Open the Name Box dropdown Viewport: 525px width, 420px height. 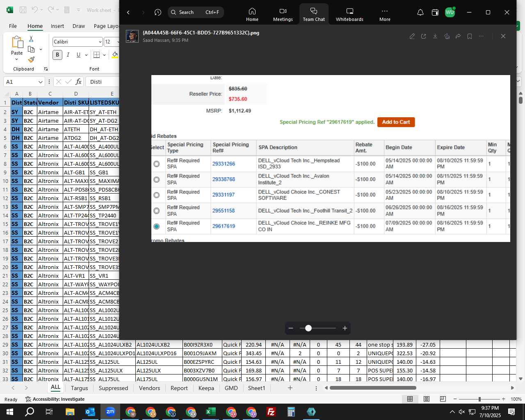pyautogui.click(x=40, y=82)
